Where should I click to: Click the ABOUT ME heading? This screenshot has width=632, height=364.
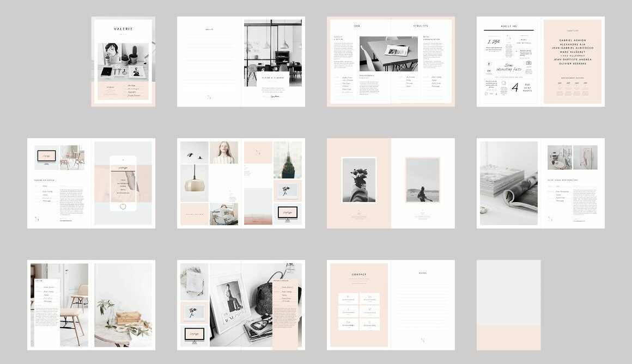pos(508,26)
